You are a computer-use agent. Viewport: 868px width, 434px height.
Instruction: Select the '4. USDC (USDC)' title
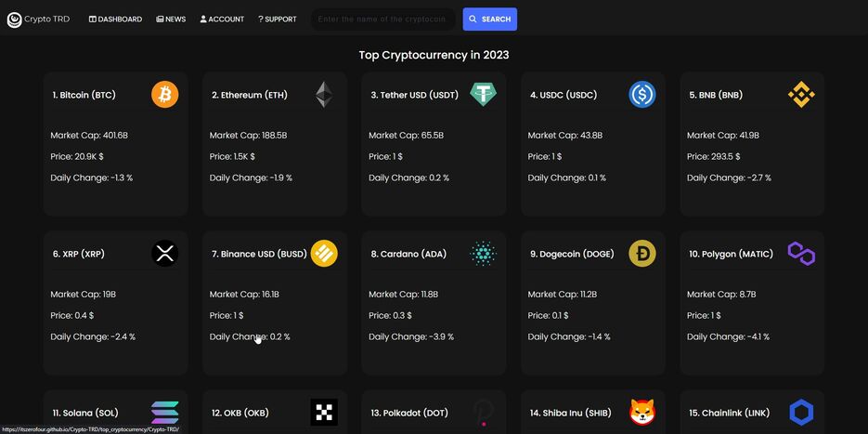click(564, 96)
